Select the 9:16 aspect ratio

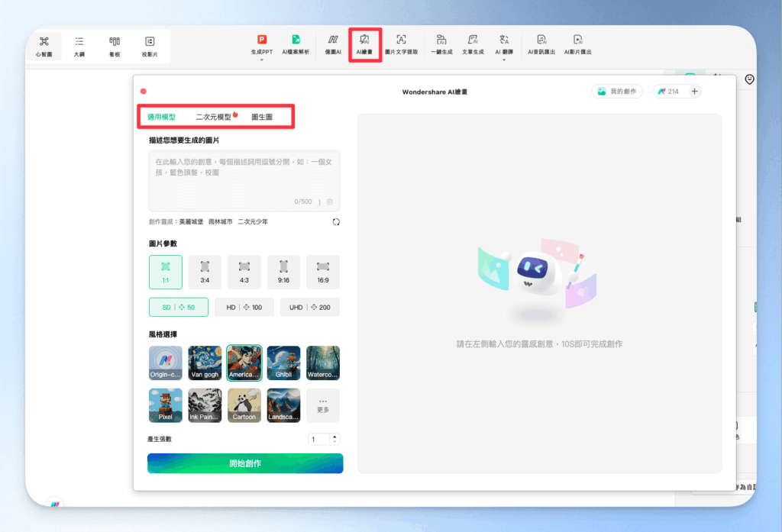tap(284, 272)
